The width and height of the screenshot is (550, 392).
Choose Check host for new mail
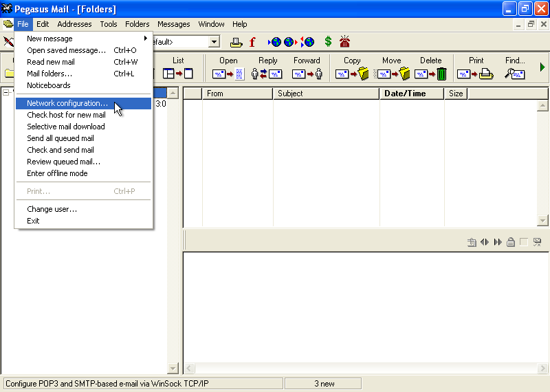83,115
